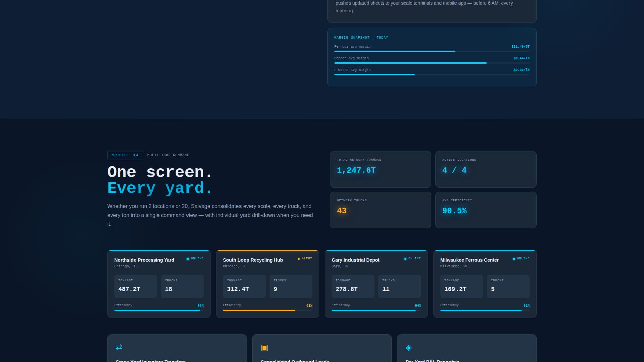Image resolution: width=644 pixels, height=362 pixels.
Task: Click the 94% Gary efficiency value
Action: click(418, 306)
